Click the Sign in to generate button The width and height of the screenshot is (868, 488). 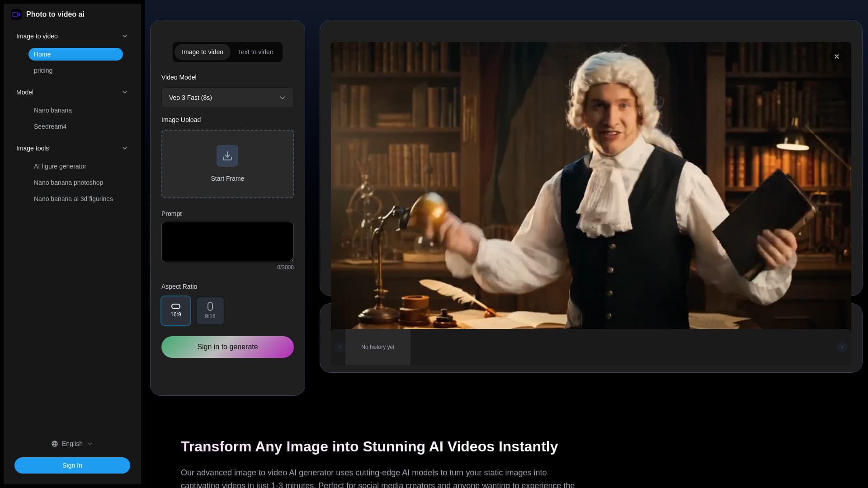tap(227, 347)
